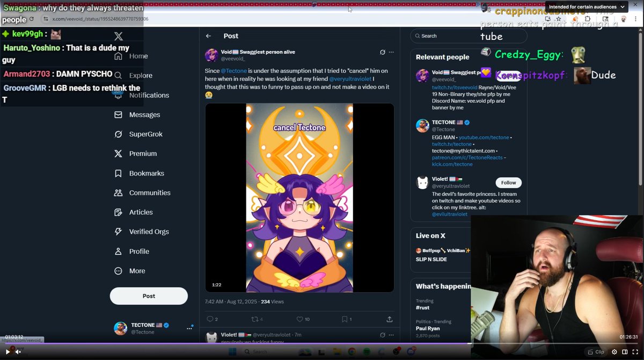The image size is (644, 360).
Task: Go back using the Post header arrow
Action: coord(209,36)
